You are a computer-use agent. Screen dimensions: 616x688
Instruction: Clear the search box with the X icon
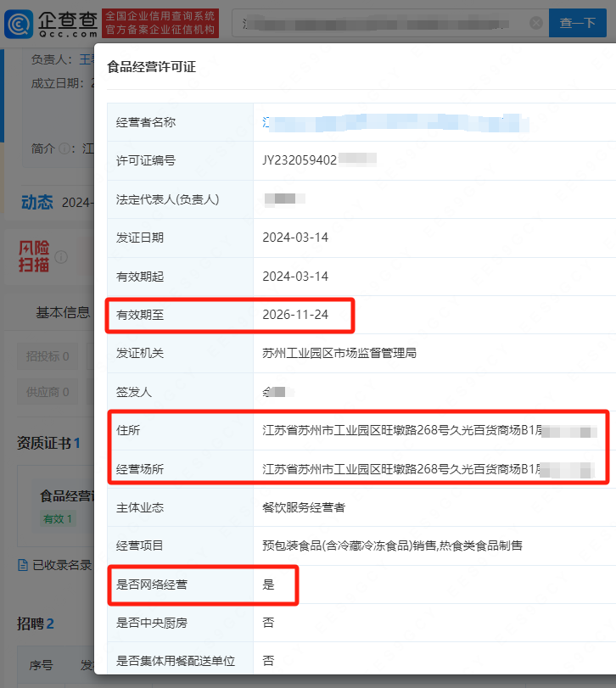point(535,23)
